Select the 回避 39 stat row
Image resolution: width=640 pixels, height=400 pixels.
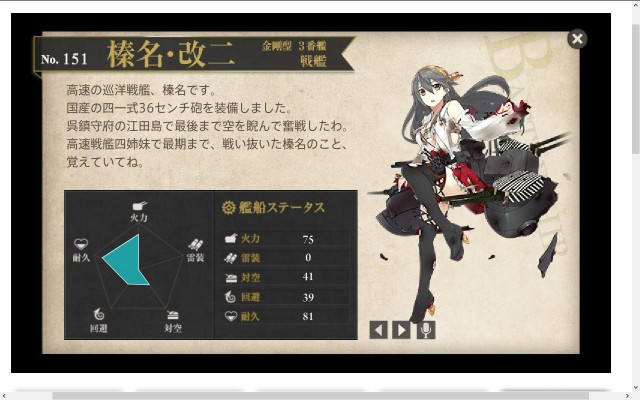(x=286, y=297)
